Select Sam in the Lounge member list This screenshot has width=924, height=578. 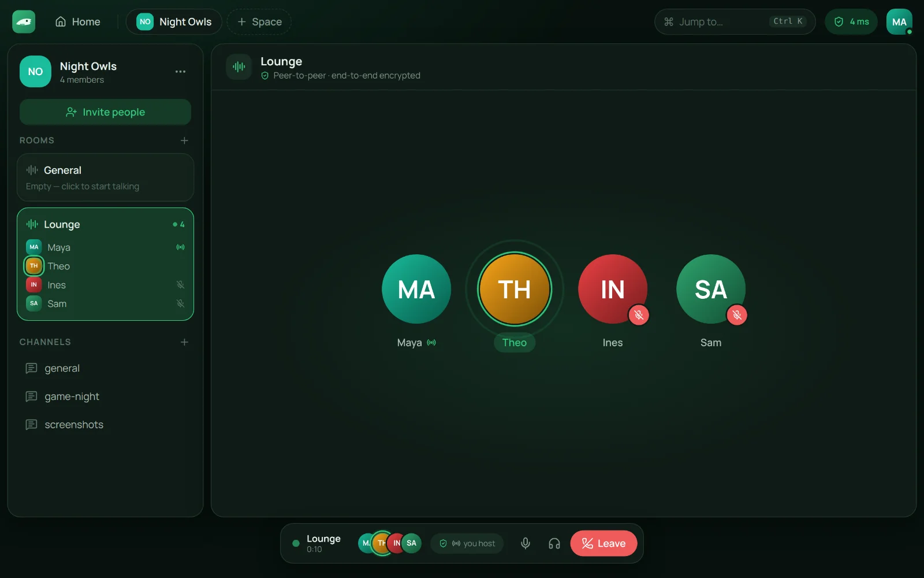click(x=105, y=303)
